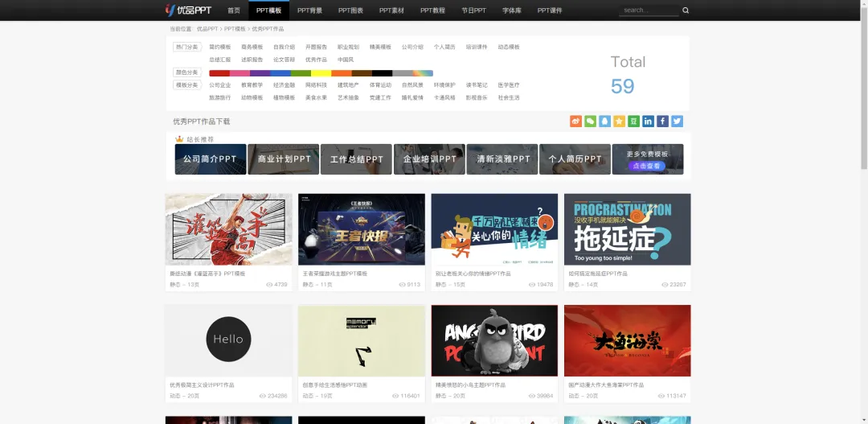
Task: Click the 优品PPT site logo
Action: (188, 10)
